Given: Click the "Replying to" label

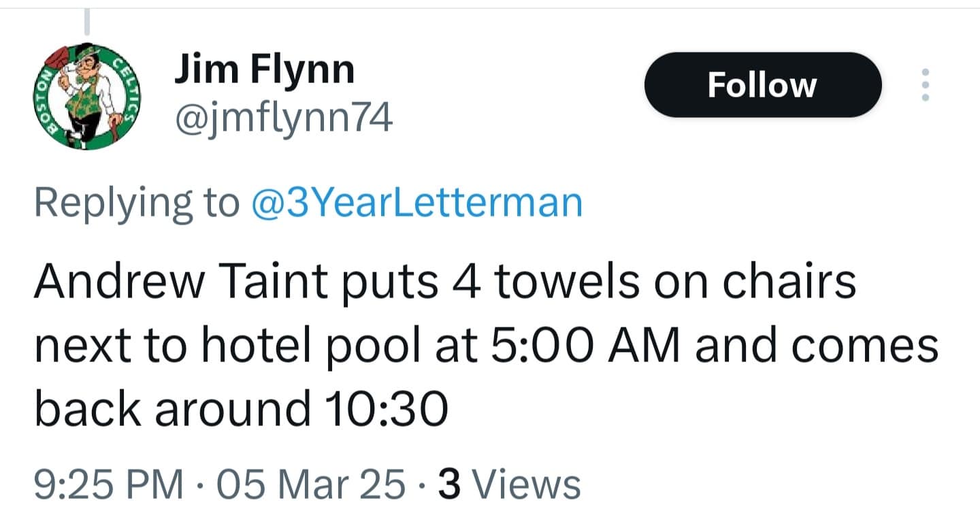Looking at the screenshot, I should [x=136, y=203].
